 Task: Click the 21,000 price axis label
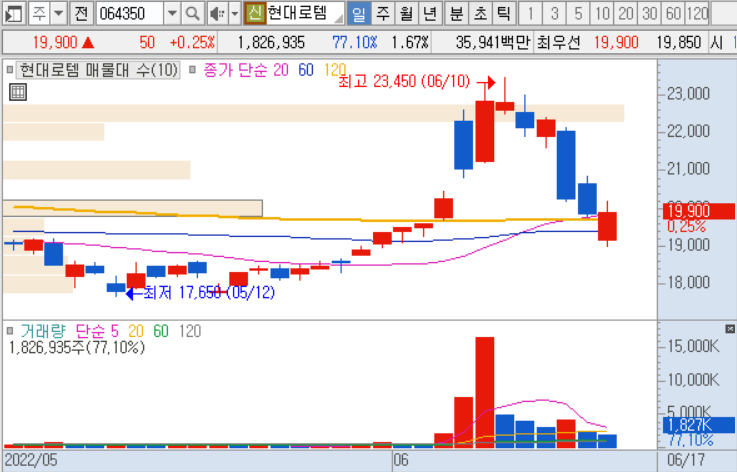689,169
